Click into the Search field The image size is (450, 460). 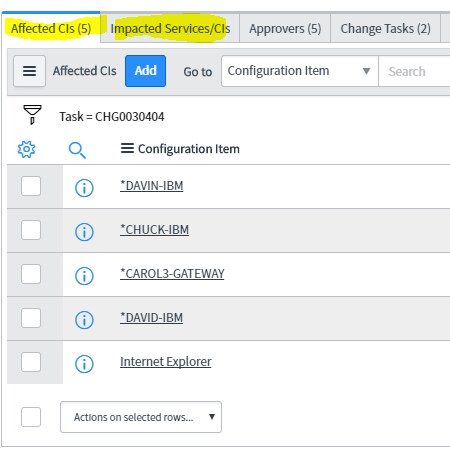pos(414,71)
